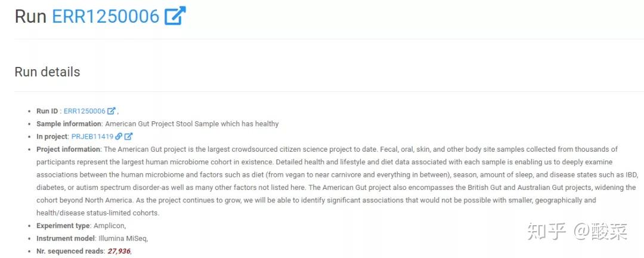Select the "Sample information" label

click(x=69, y=124)
